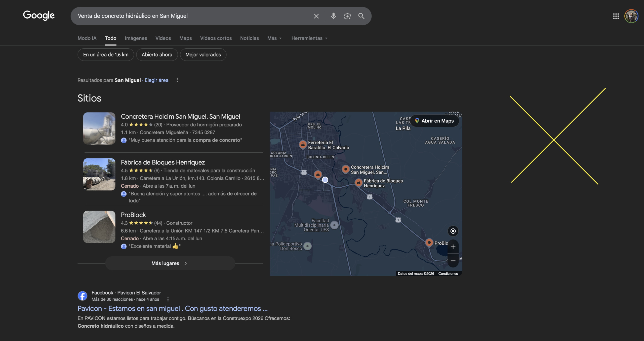644x341 pixels.
Task: Zoom in on the map
Action: (453, 247)
